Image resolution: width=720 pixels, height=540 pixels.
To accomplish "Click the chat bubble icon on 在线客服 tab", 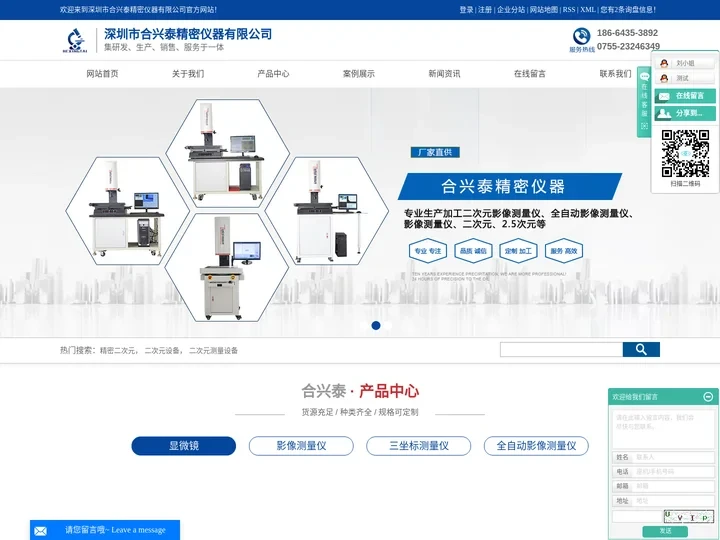I will pos(644,77).
